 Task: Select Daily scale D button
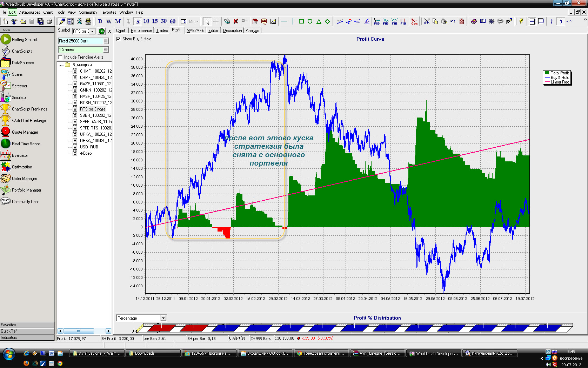coord(100,21)
